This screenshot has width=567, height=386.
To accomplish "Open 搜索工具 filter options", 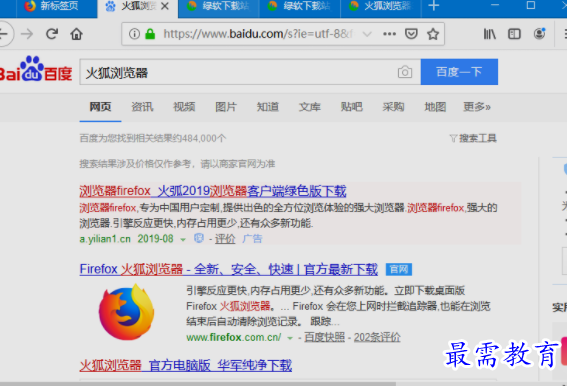I will pos(473,138).
